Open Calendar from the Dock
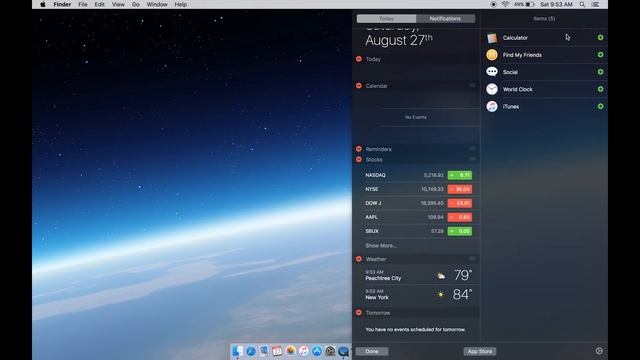 277,351
